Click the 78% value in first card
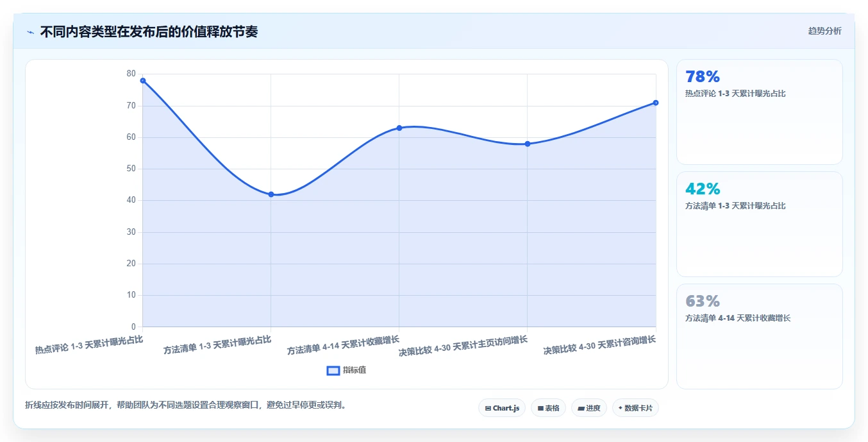This screenshot has width=868, height=442. (703, 77)
